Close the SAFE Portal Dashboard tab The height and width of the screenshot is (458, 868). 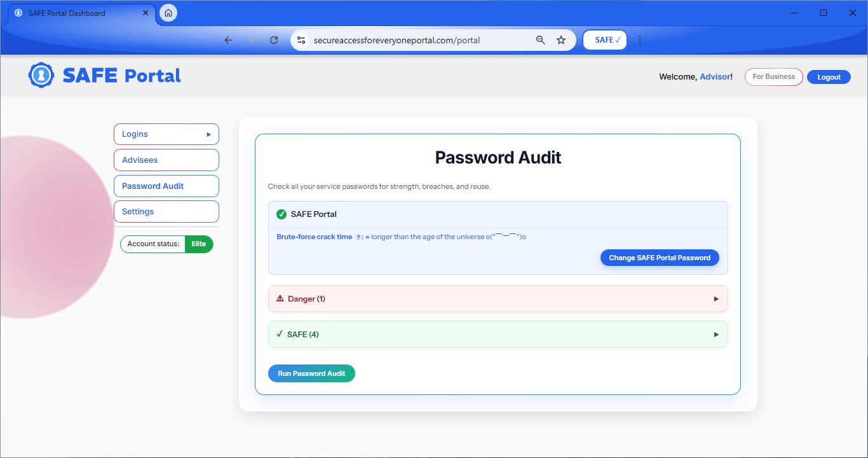coord(146,13)
